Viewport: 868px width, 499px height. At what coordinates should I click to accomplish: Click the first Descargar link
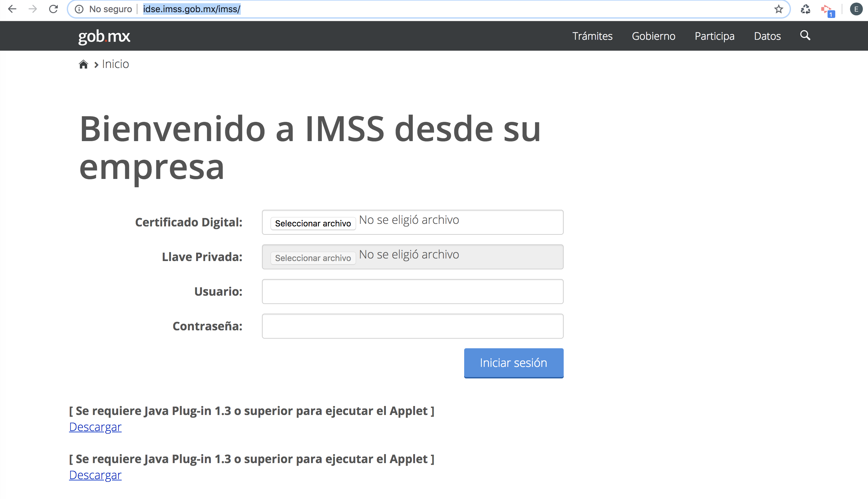(x=95, y=427)
